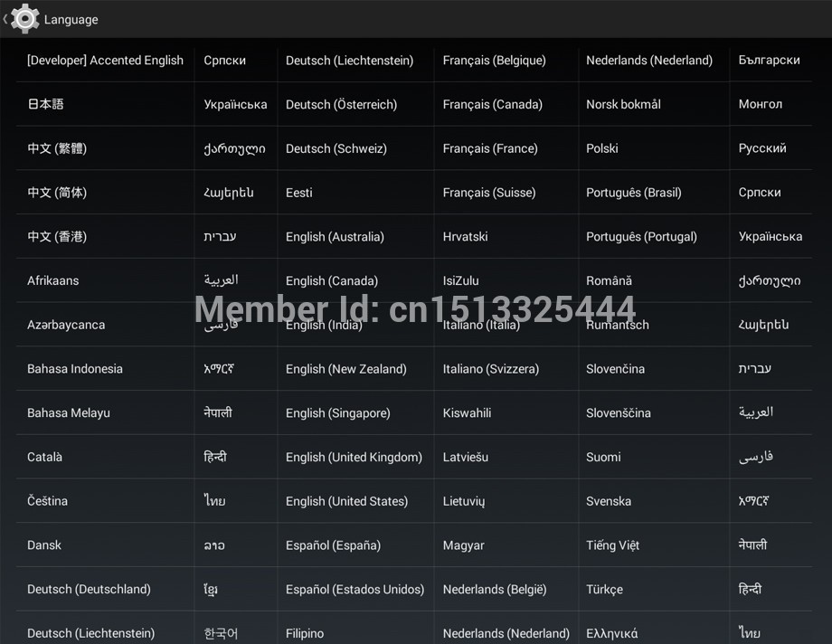Choose the 日本語 language option
832x644 pixels.
coord(45,104)
